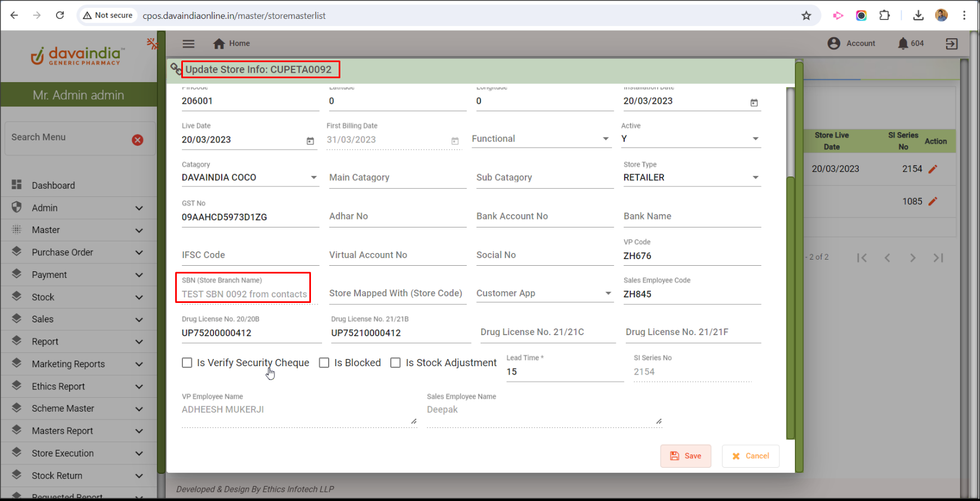Viewport: 980px width, 501px height.
Task: Bookmark this page with star icon
Action: point(806,16)
